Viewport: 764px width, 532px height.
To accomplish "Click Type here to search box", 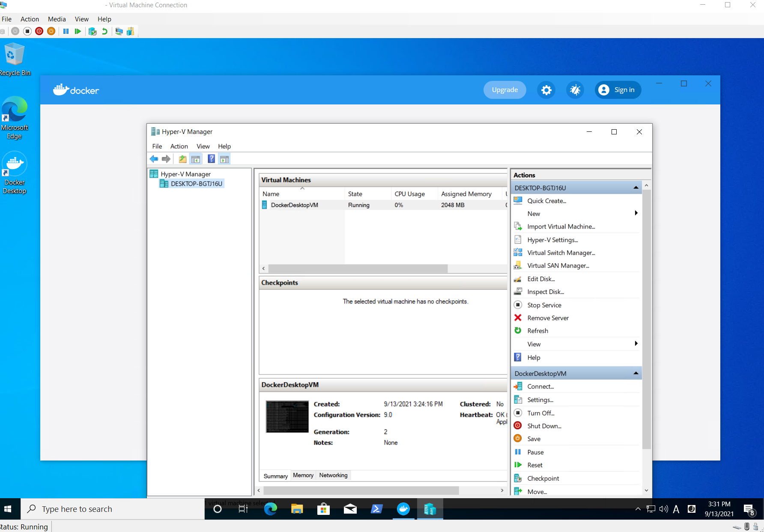I will point(113,509).
